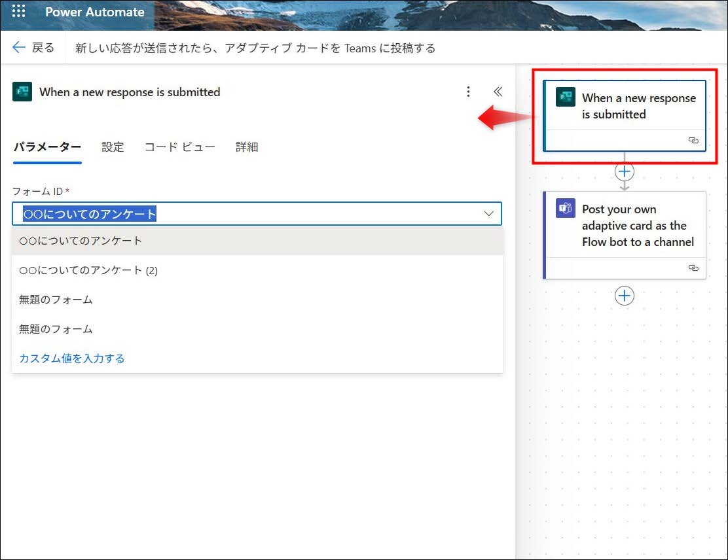Open the three-dot more options menu
Viewport: 728px width, 560px height.
468,92
